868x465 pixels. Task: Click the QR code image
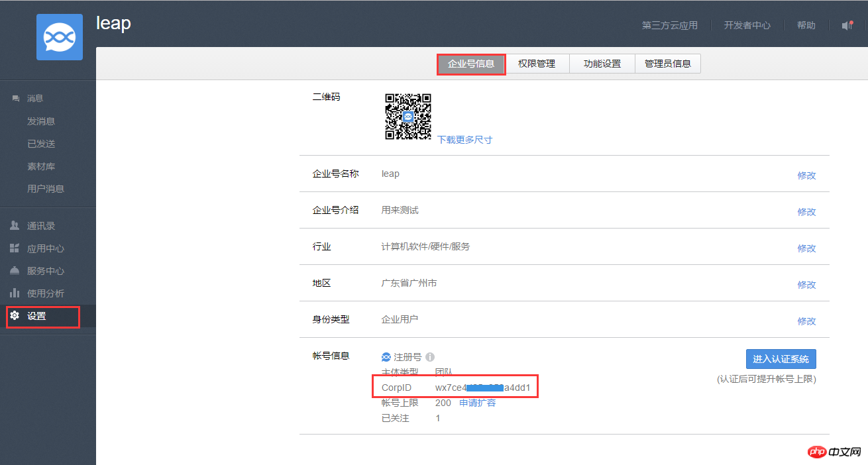408,117
